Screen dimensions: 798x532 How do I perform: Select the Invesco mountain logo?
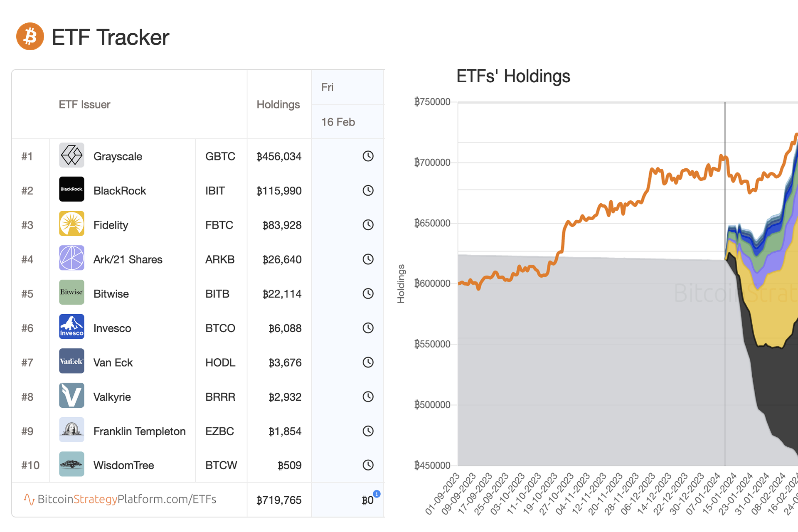point(71,327)
